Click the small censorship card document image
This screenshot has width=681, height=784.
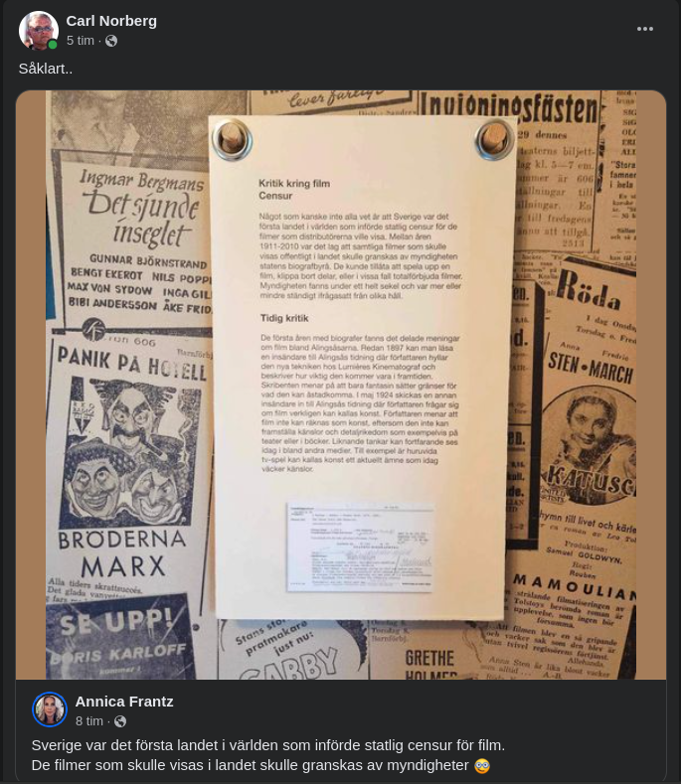coord(359,547)
